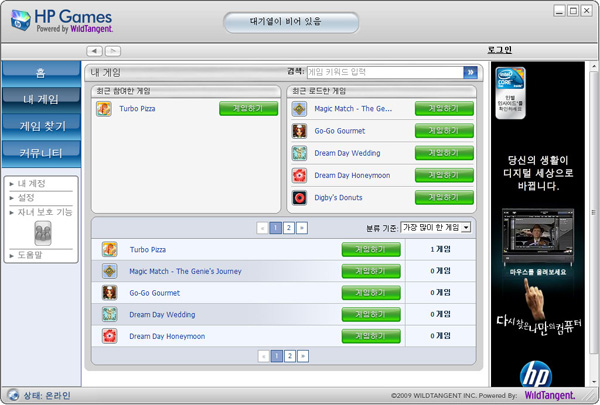This screenshot has height=405, width=600.
Task: Select the 홈 navigation tab
Action: pos(41,73)
